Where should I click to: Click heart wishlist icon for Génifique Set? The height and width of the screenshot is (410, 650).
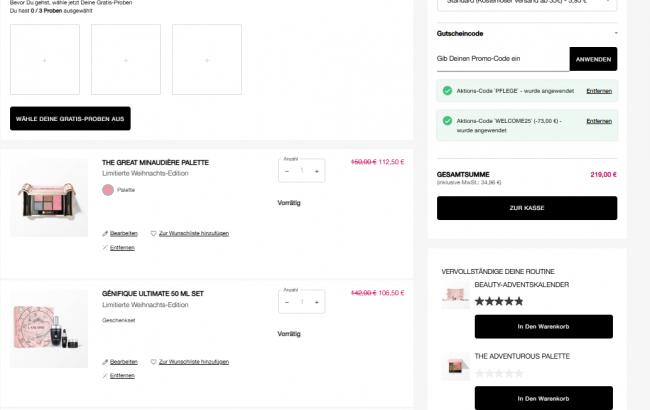point(154,361)
